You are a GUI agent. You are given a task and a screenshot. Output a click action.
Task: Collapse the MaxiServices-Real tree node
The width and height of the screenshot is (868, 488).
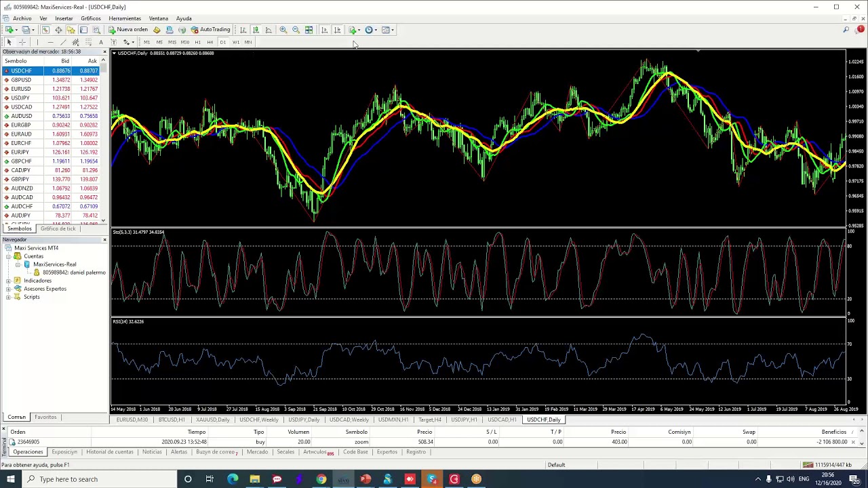18,264
